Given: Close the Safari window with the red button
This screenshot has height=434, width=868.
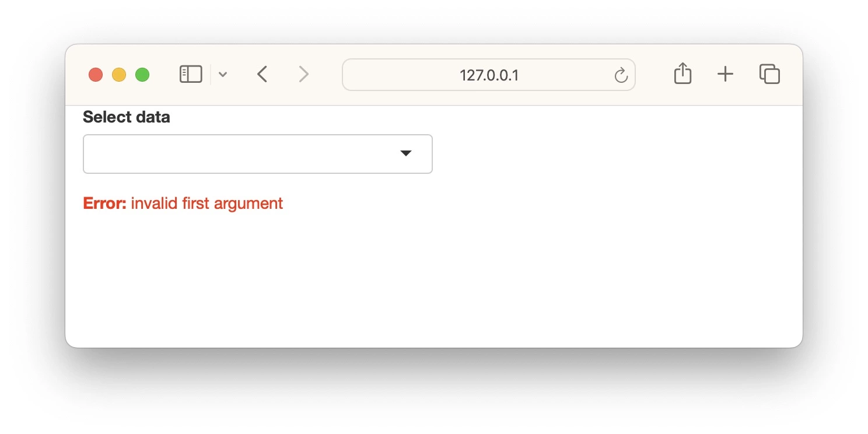Looking at the screenshot, I should tap(96, 75).
